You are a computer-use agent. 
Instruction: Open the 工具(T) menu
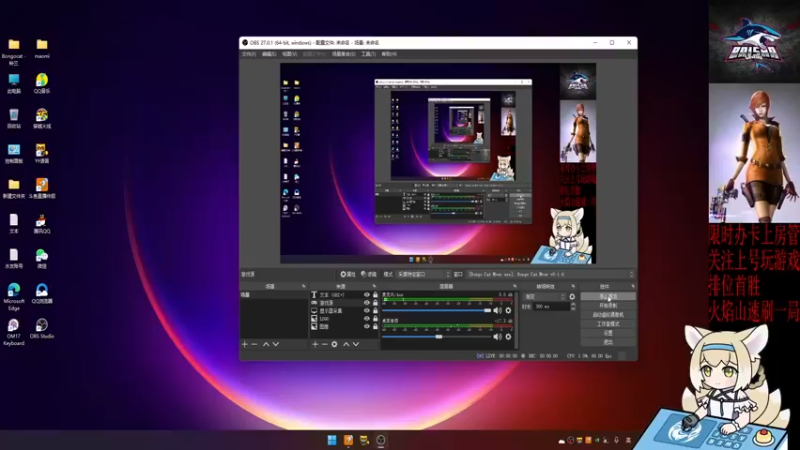pos(368,54)
